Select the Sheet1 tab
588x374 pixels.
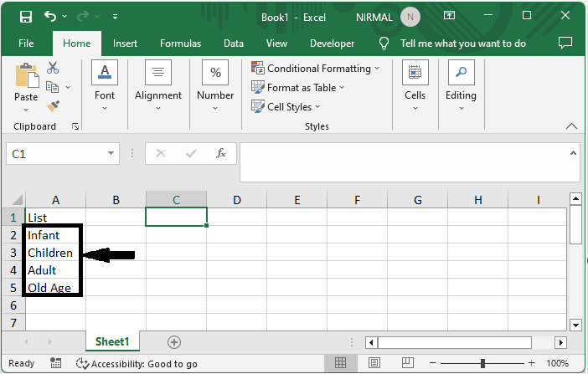[x=112, y=341]
